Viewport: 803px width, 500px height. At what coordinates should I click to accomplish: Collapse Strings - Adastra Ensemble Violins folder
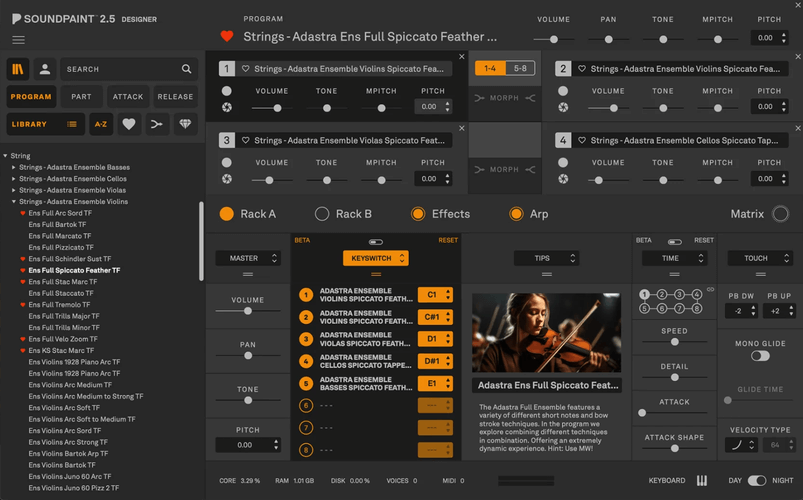pyautogui.click(x=14, y=202)
